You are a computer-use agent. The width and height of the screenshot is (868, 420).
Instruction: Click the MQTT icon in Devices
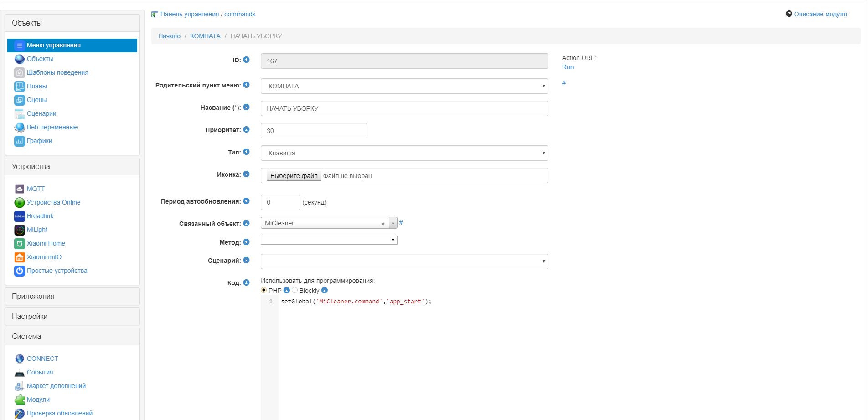pos(19,189)
